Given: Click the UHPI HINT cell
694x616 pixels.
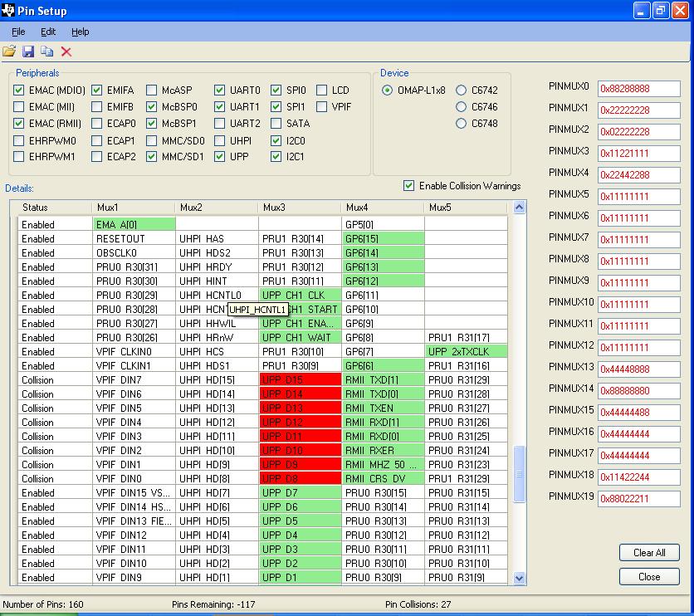Looking at the screenshot, I should pyautogui.click(x=217, y=281).
